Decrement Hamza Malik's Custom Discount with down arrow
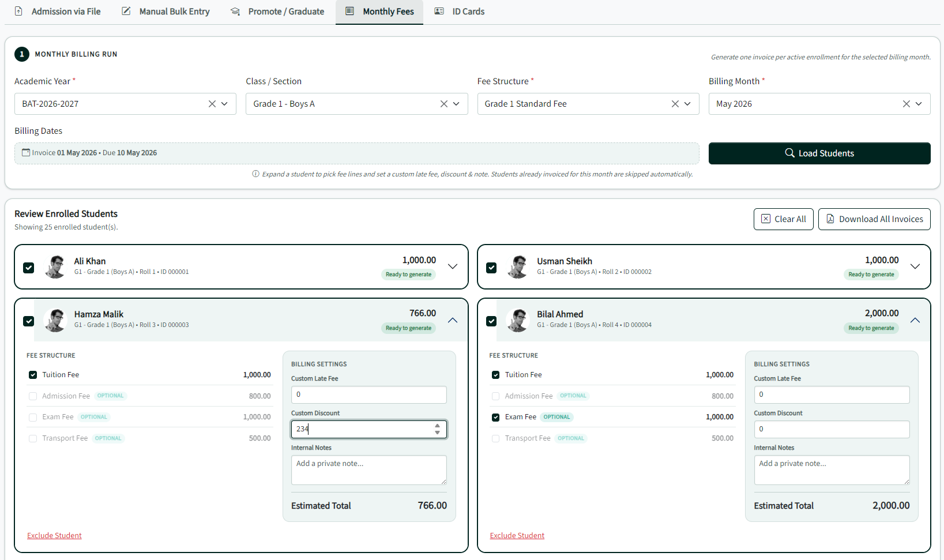Viewport: 944px width, 560px height. pos(438,433)
